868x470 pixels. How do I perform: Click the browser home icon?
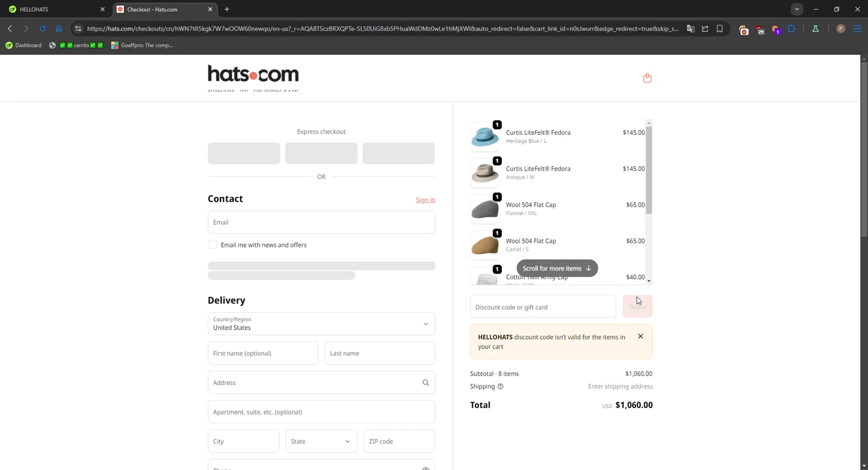(x=58, y=28)
